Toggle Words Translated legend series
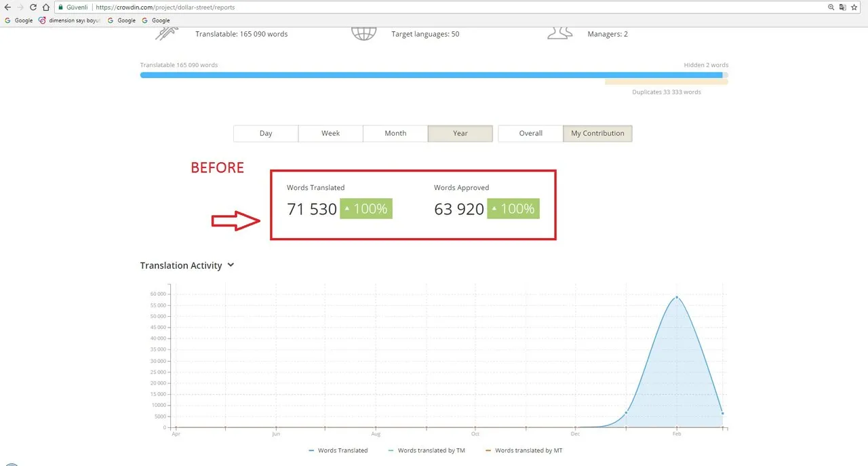The image size is (868, 466). tap(338, 450)
